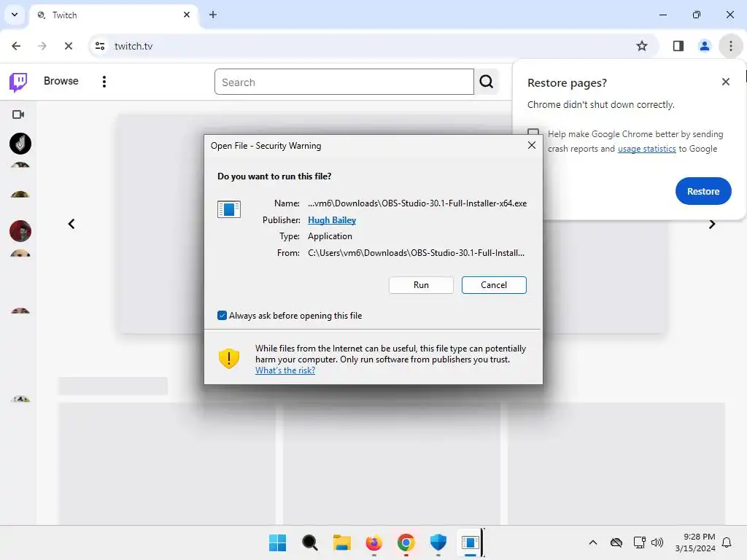The width and height of the screenshot is (747, 560).
Task: Stop loading the page
Action: tap(69, 46)
